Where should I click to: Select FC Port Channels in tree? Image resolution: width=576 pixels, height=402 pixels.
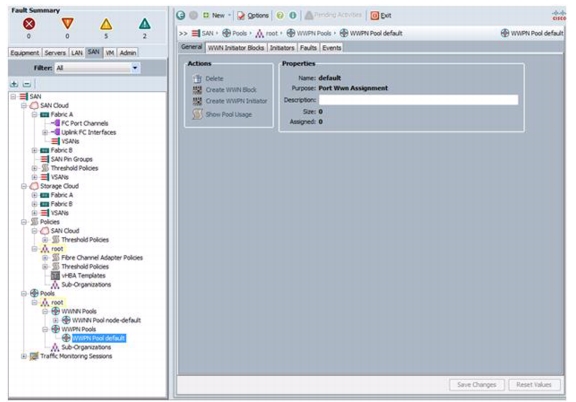point(84,123)
